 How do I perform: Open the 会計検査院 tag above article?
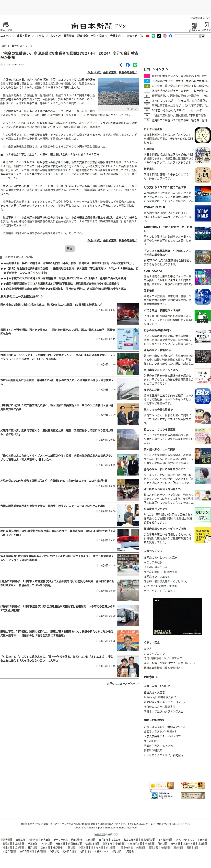(110, 73)
